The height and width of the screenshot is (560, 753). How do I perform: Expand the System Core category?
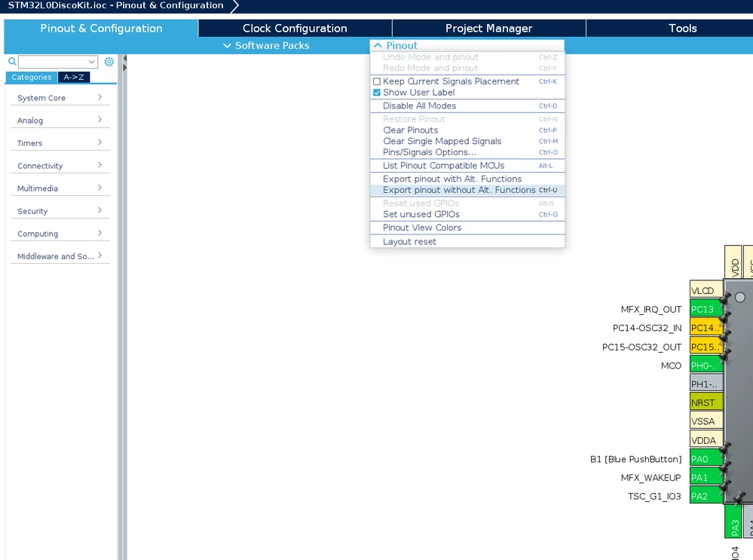click(x=60, y=97)
